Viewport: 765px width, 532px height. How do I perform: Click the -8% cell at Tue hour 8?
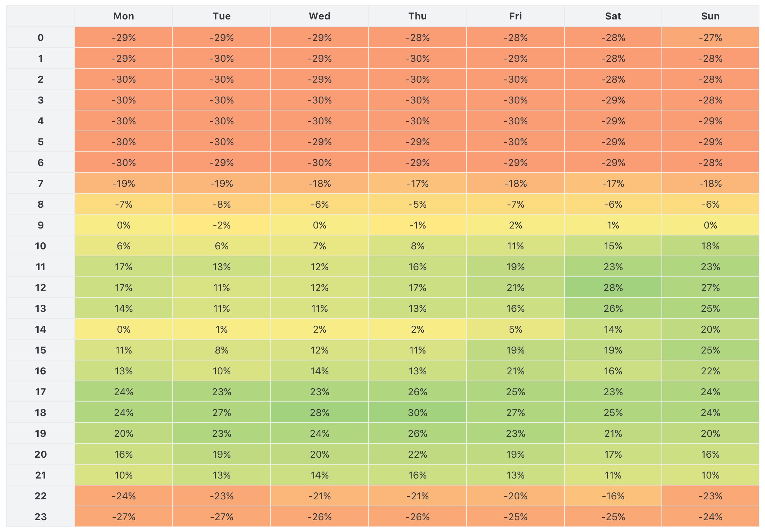(x=222, y=204)
